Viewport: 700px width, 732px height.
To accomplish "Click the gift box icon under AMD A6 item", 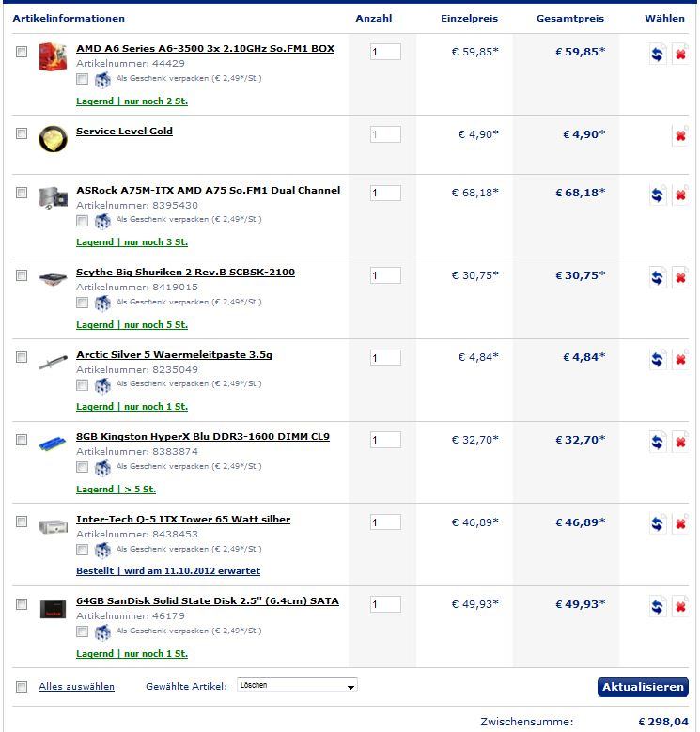I will [102, 80].
